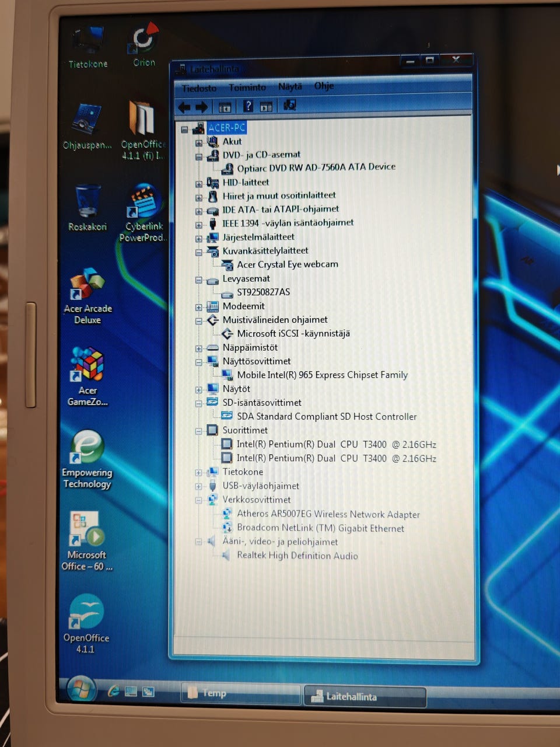Image resolution: width=560 pixels, height=747 pixels.
Task: Click the Back arrow in the toolbar
Action: 184,107
